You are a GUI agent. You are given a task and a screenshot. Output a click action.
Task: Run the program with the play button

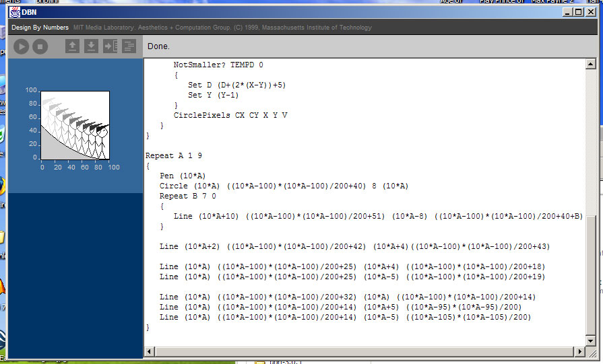[x=22, y=46]
